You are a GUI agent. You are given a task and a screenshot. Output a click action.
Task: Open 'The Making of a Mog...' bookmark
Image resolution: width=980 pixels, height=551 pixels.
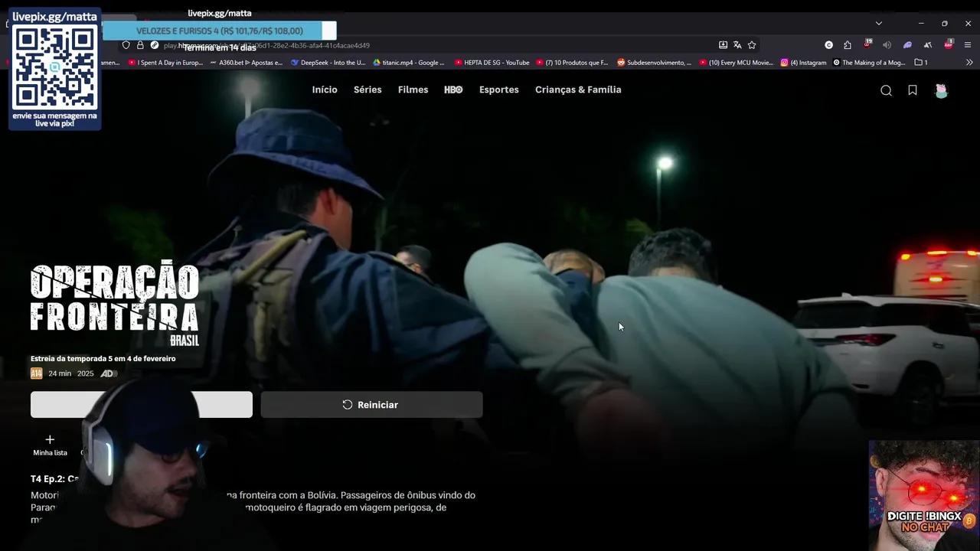pyautogui.click(x=869, y=63)
